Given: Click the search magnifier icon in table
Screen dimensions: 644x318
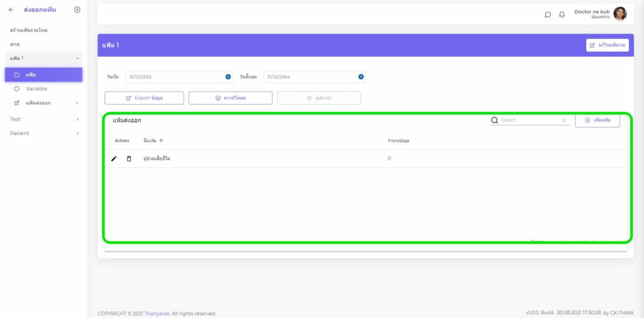Looking at the screenshot, I should [x=494, y=120].
